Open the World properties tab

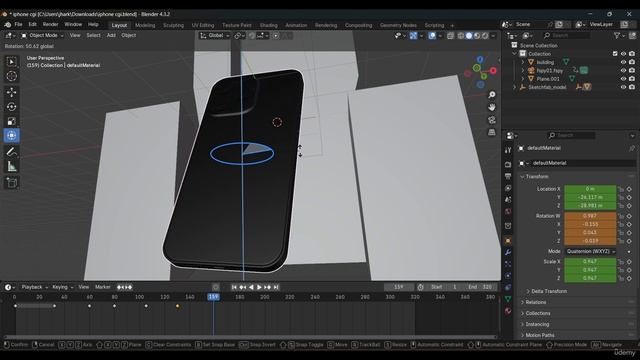click(x=508, y=211)
